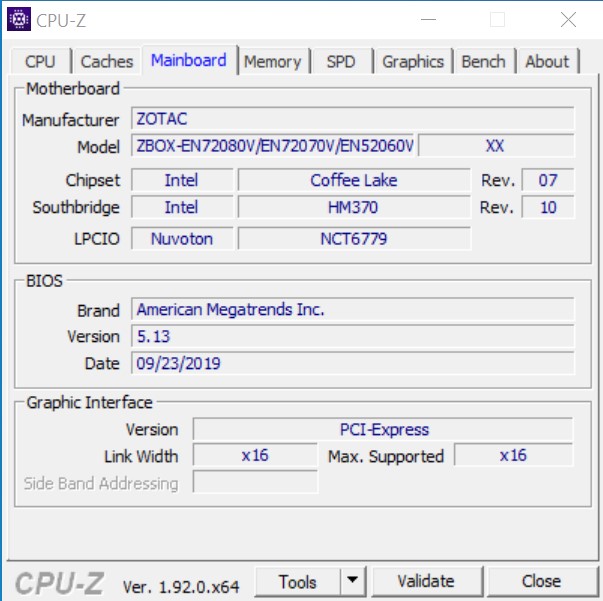Image resolution: width=603 pixels, height=601 pixels.
Task: Click the southbridge Intel vendor field
Action: (x=182, y=207)
